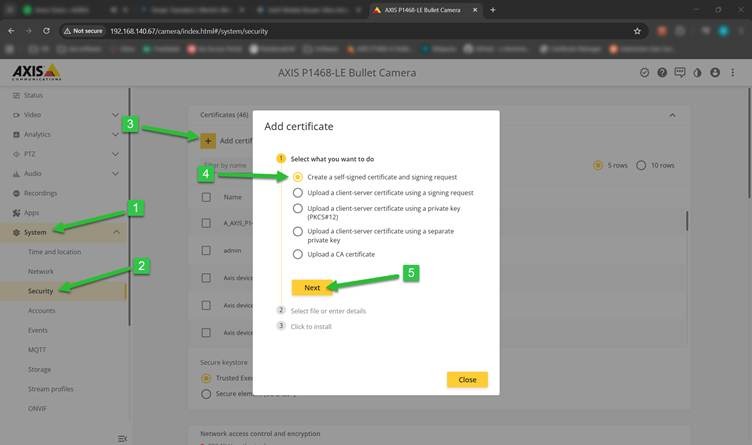Switch to the AXIS P1468-LE Bullet Camera tab
This screenshot has width=752, height=445.
[422, 10]
